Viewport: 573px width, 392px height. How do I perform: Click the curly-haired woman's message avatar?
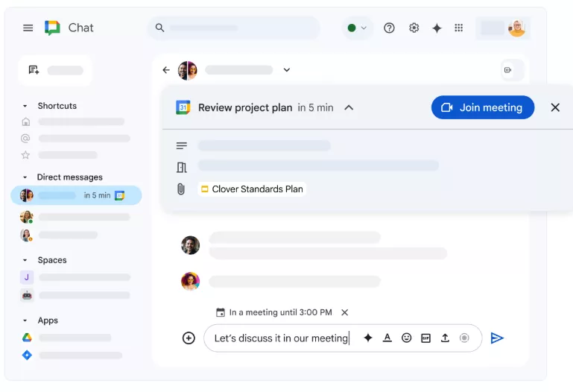pos(191,281)
